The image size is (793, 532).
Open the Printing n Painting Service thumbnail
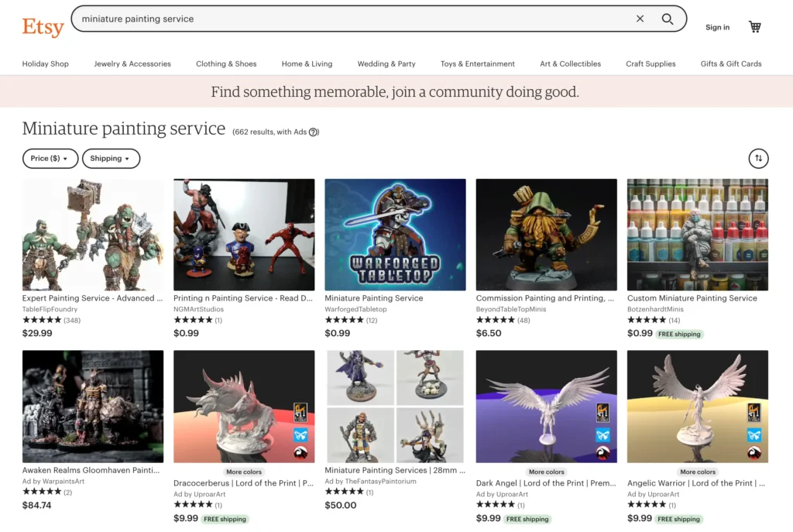click(x=244, y=235)
